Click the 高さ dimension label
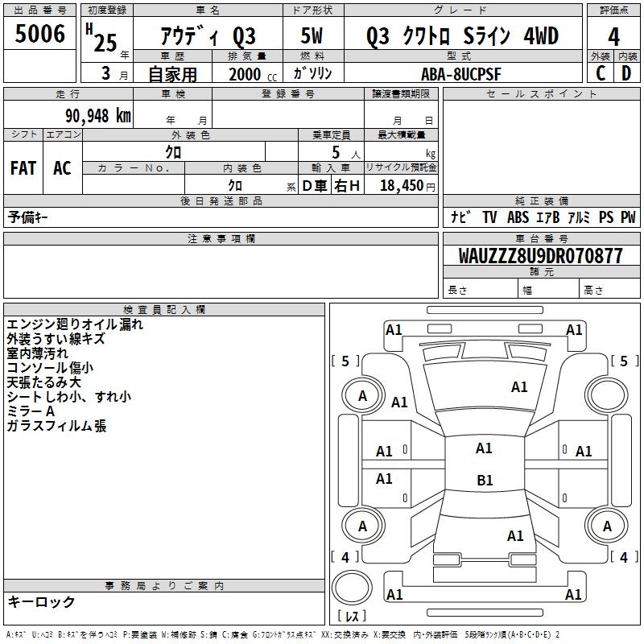 pyautogui.click(x=593, y=291)
